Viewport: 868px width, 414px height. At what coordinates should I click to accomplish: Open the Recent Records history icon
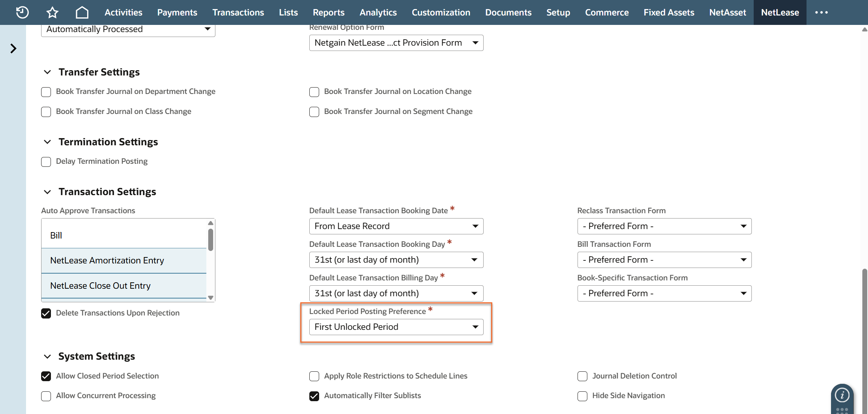coord(22,12)
